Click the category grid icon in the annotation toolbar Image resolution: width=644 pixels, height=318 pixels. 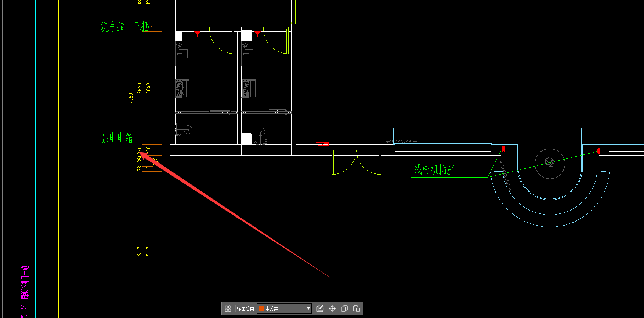click(x=228, y=308)
